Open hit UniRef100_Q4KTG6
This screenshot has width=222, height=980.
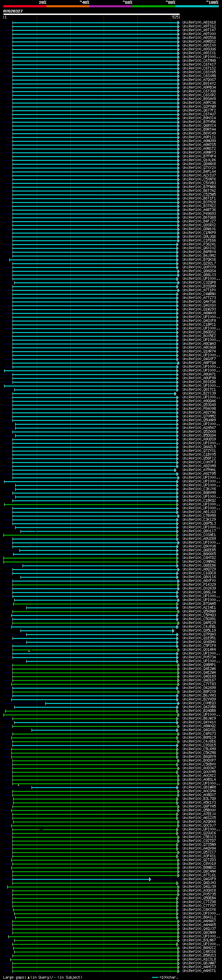[199, 302]
